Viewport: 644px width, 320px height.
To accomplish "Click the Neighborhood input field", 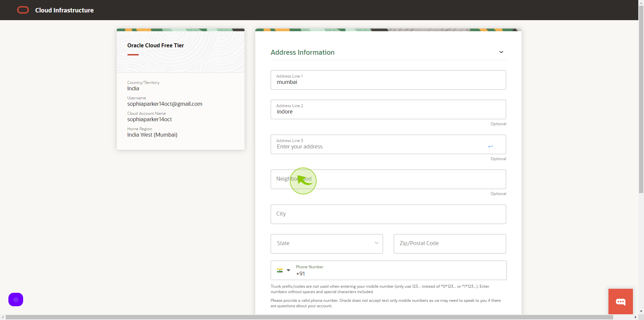I will click(x=388, y=179).
